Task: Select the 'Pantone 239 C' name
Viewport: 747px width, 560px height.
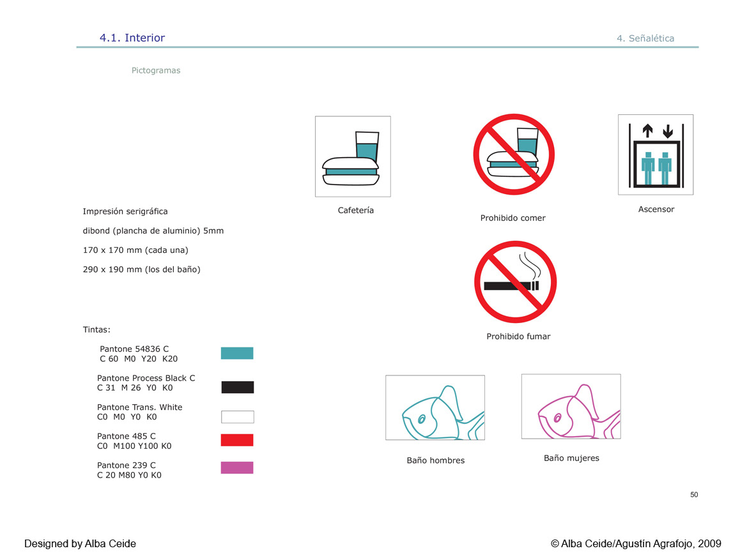Action: pos(127,465)
